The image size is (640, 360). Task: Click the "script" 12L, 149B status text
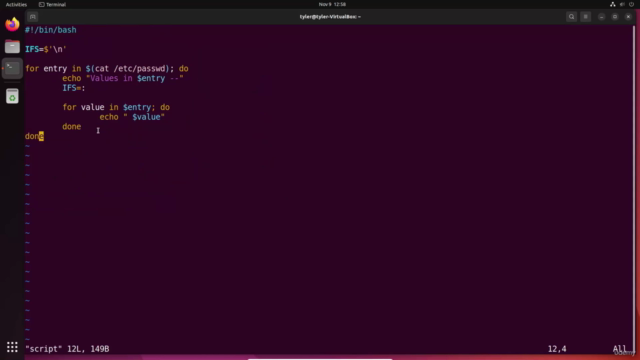(67, 349)
